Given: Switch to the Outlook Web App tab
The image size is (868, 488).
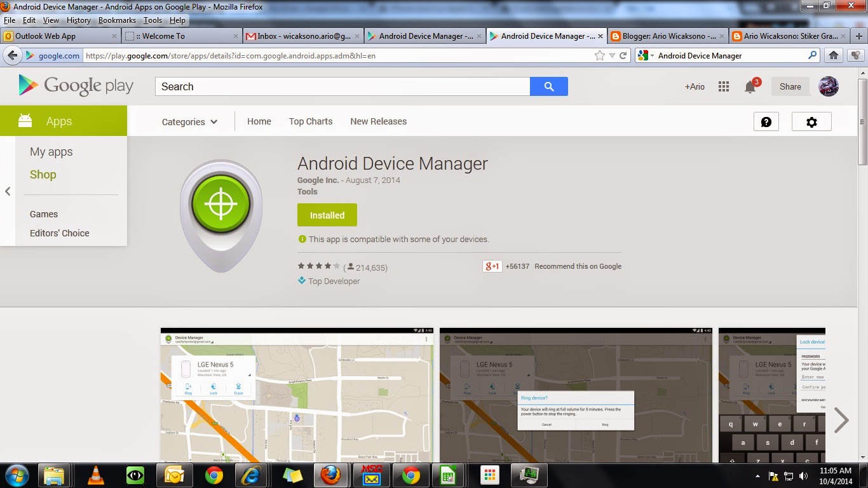Looking at the screenshot, I should click(60, 36).
